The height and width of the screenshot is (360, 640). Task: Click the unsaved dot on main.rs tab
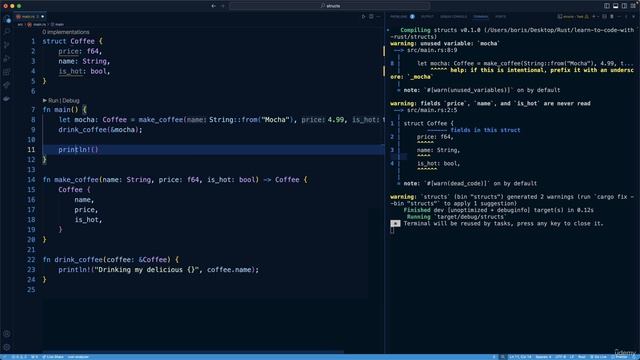pyautogui.click(x=42, y=17)
